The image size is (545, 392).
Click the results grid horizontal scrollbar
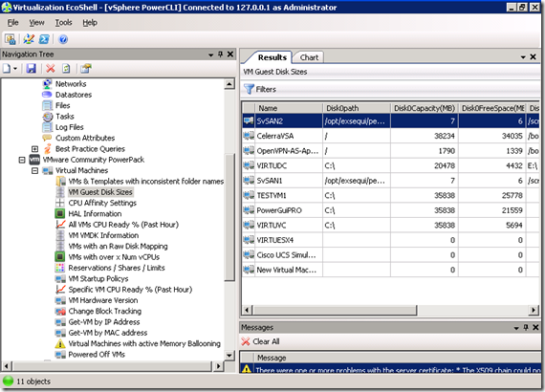pos(335,310)
